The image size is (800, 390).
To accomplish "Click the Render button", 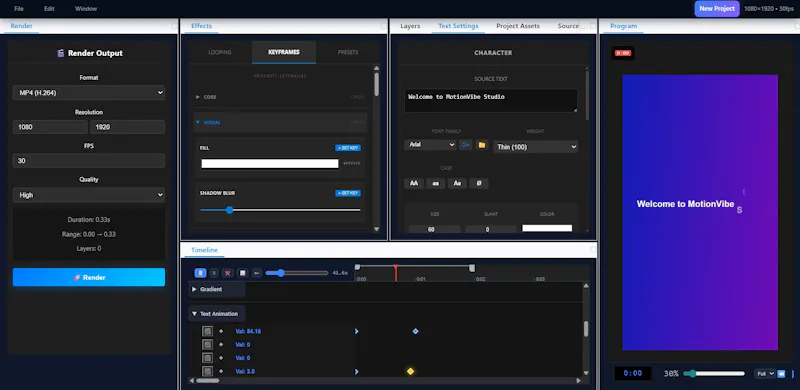I will pos(89,277).
